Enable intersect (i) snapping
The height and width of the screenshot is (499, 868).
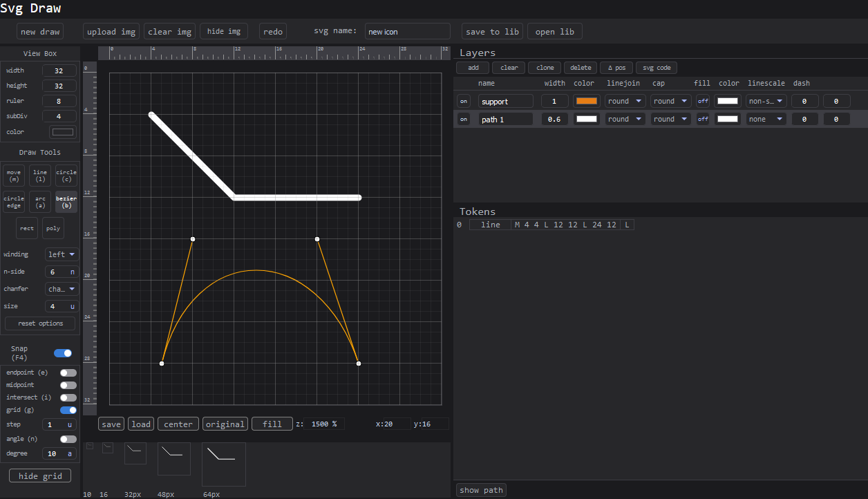pos(68,397)
